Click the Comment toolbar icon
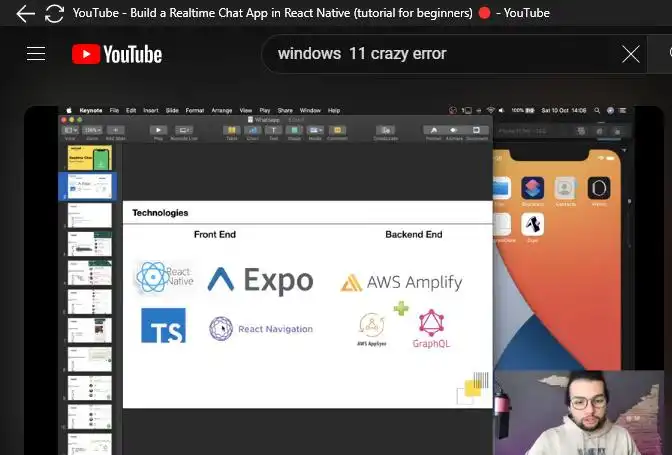 tap(337, 130)
